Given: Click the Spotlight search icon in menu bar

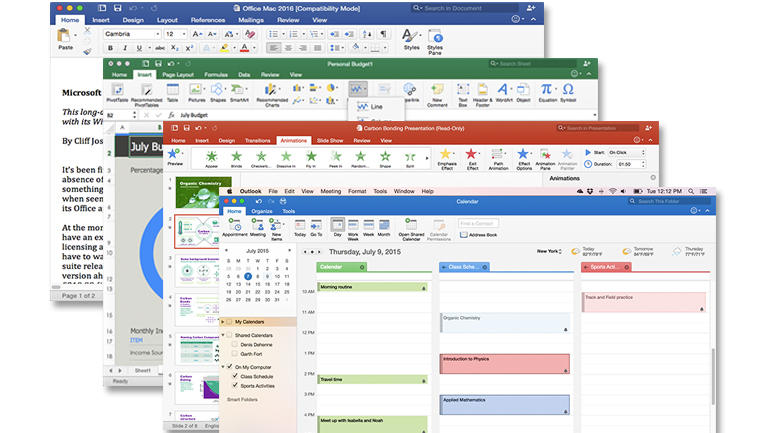Looking at the screenshot, I should pos(690,191).
